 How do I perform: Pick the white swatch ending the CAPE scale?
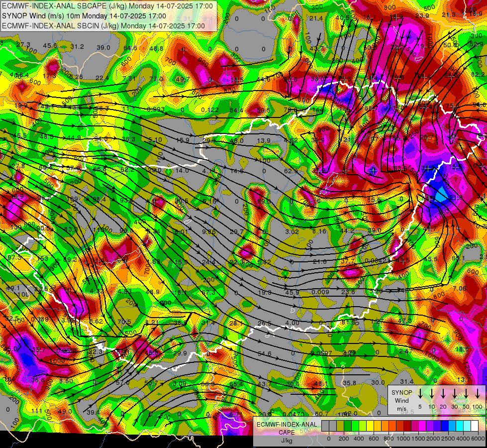474,426
